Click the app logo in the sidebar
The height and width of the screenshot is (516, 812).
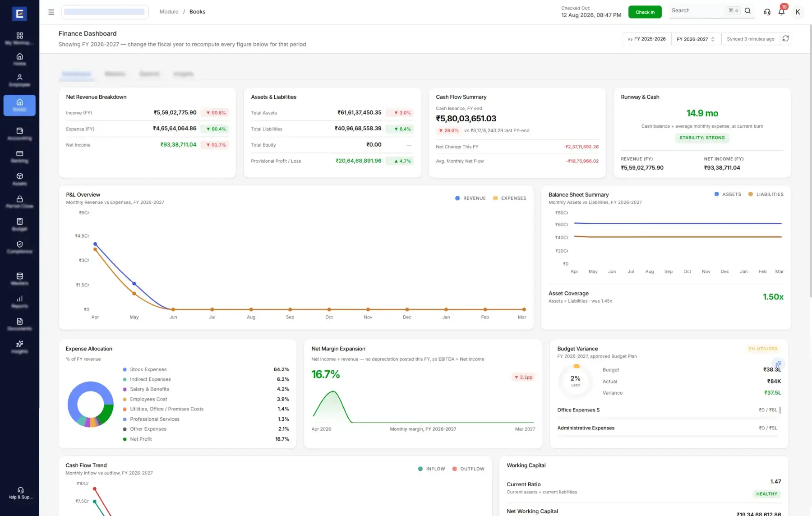[x=19, y=14]
